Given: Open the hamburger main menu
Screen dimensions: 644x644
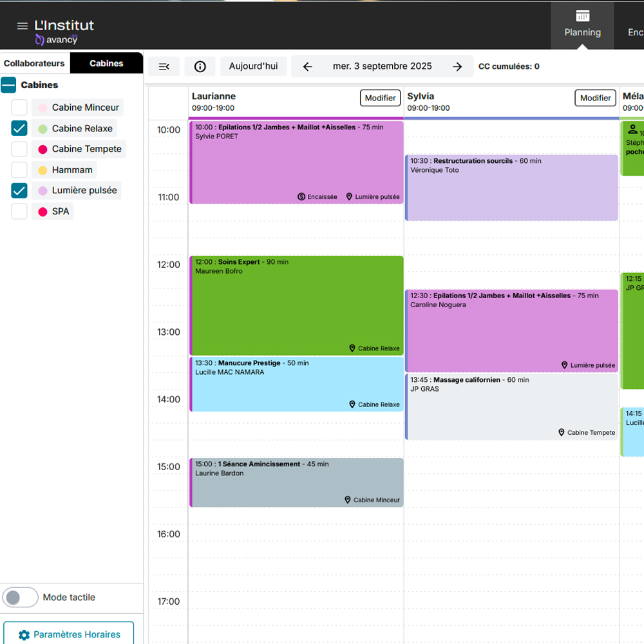Looking at the screenshot, I should point(22,26).
